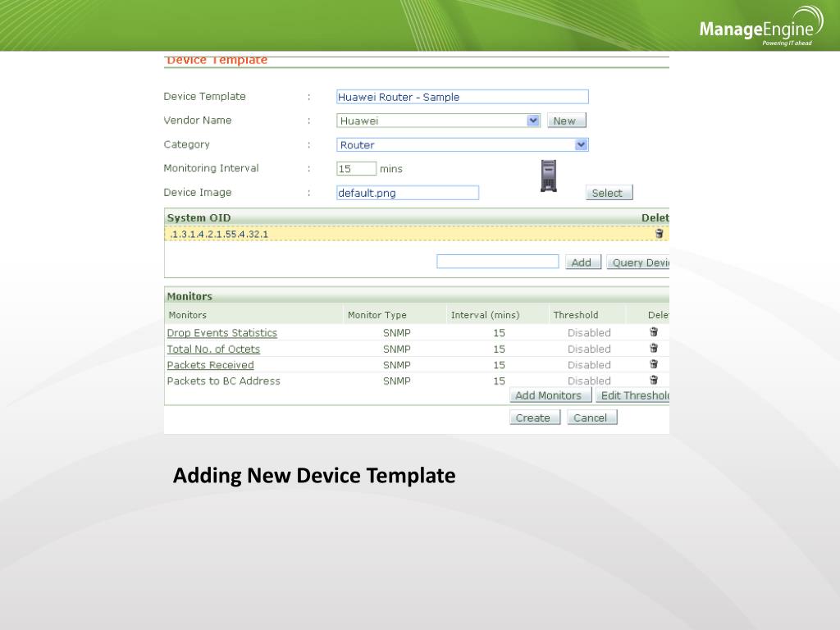Delete the Packets Received monitor
The width and height of the screenshot is (840, 630).
pyautogui.click(x=654, y=364)
